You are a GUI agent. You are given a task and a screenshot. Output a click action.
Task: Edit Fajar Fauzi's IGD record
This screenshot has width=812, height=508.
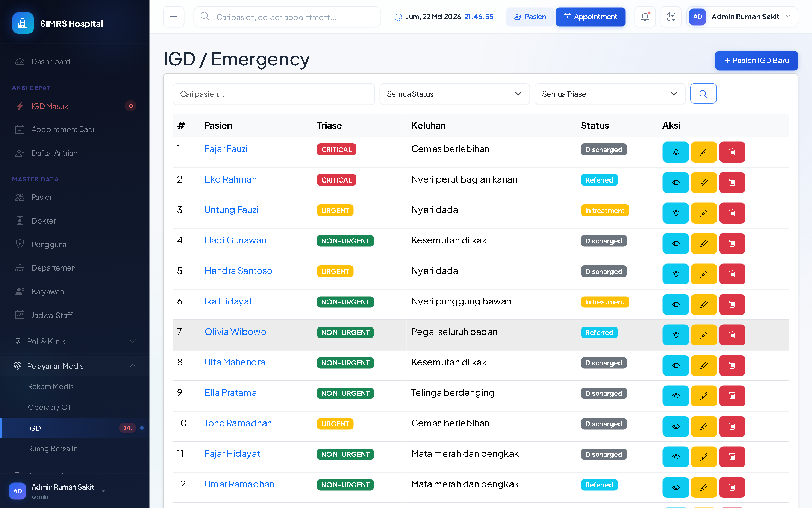point(704,152)
